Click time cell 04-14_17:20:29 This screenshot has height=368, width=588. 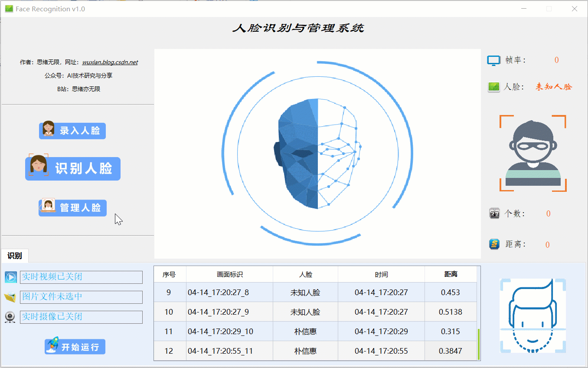point(382,332)
